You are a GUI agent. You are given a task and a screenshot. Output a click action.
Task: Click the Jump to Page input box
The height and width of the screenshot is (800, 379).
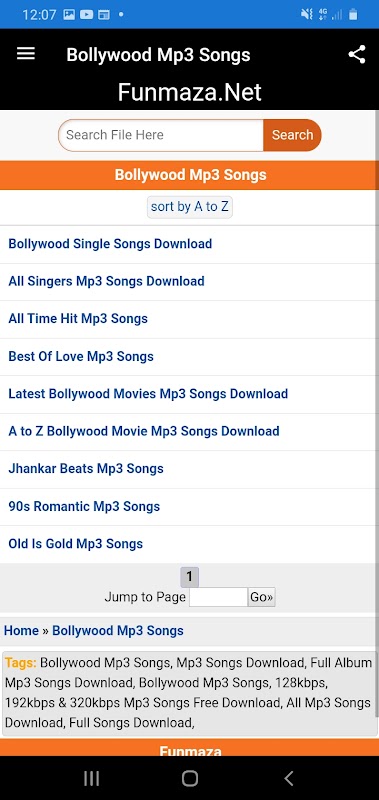[218, 597]
